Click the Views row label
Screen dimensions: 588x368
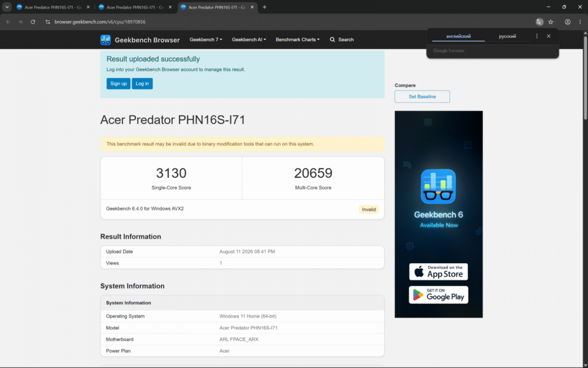click(x=112, y=263)
